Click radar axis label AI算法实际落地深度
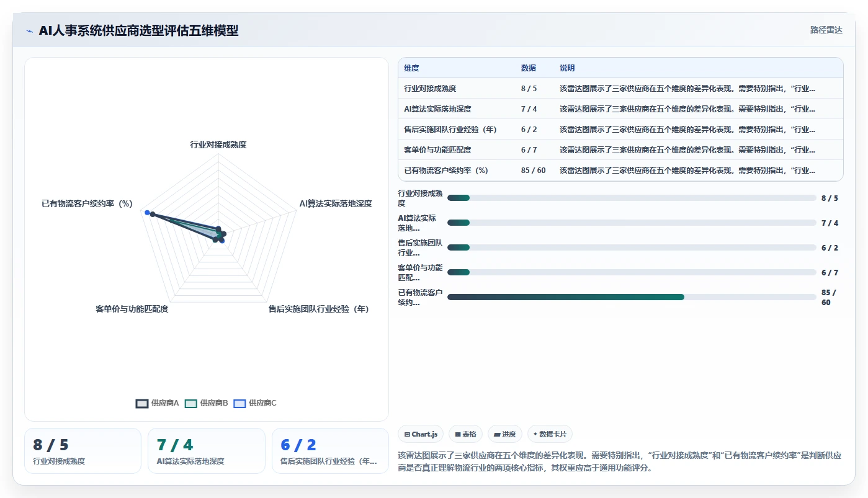Viewport: 868px width, 498px height. click(336, 203)
